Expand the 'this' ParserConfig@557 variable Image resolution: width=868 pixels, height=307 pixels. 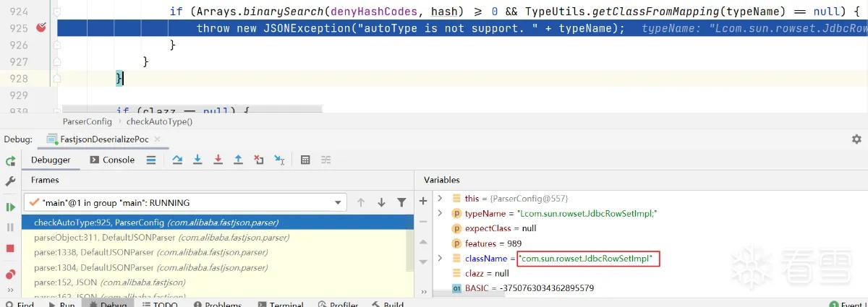tap(440, 198)
